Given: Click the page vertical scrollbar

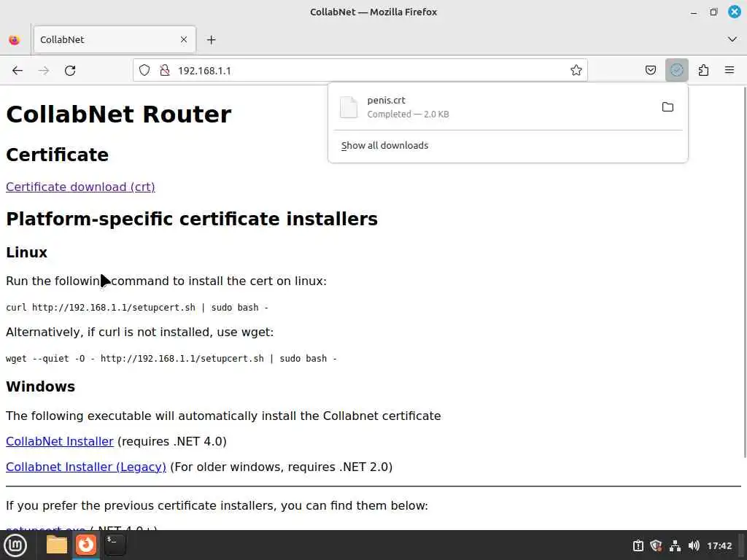Looking at the screenshot, I should click(x=743, y=271).
